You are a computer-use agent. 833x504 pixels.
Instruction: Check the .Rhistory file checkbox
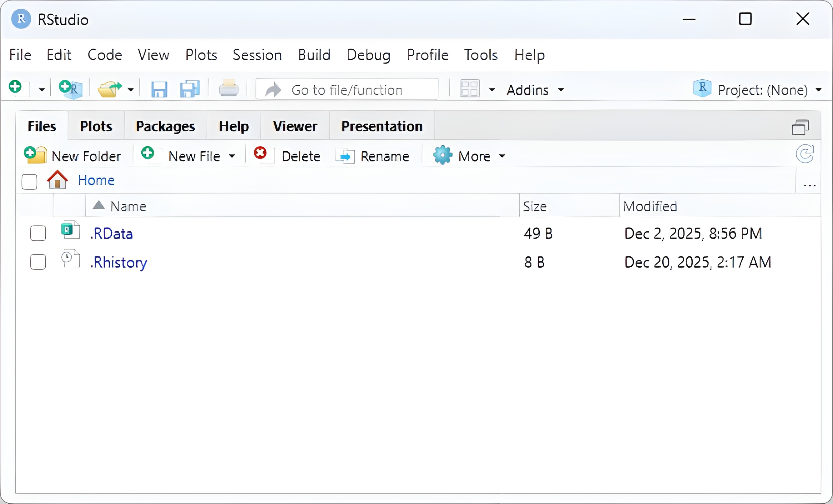click(38, 262)
